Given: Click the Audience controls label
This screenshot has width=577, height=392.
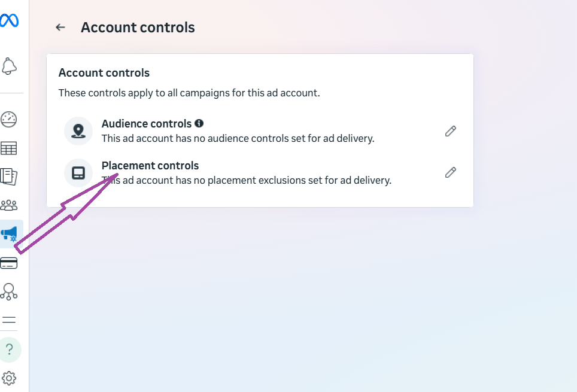Looking at the screenshot, I should (x=146, y=123).
